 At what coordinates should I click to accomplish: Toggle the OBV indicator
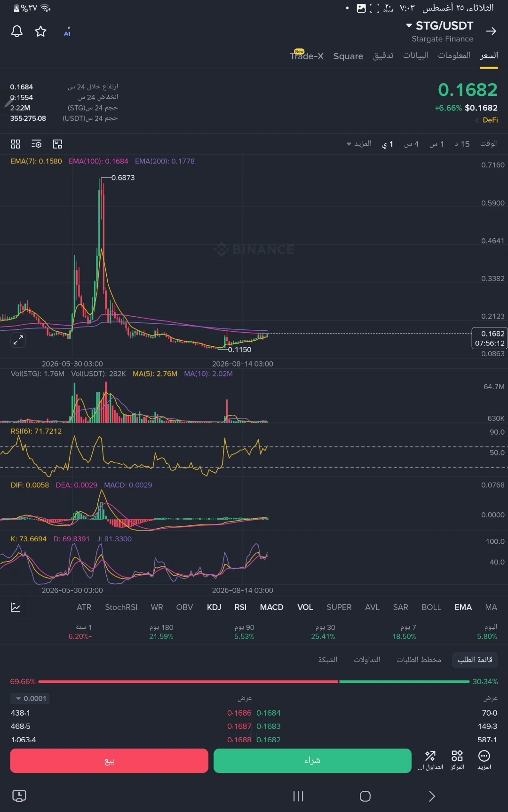(x=184, y=607)
